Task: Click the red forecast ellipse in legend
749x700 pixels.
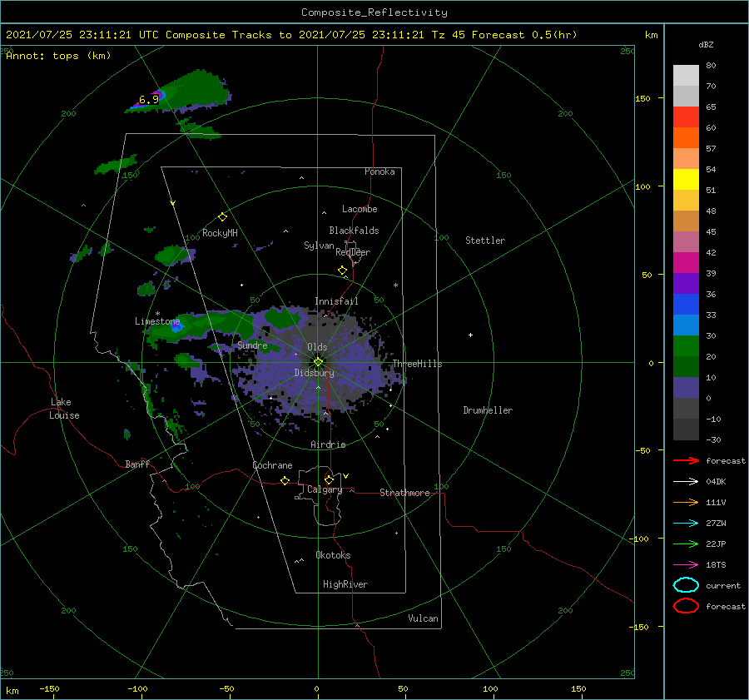Action: (x=686, y=606)
